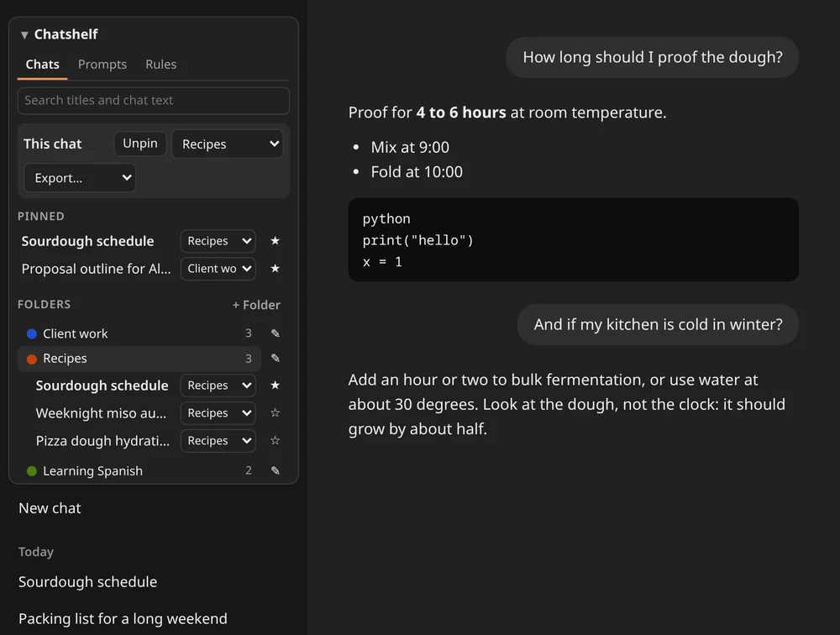
Task: Open the Rules tab
Action: 160,65
